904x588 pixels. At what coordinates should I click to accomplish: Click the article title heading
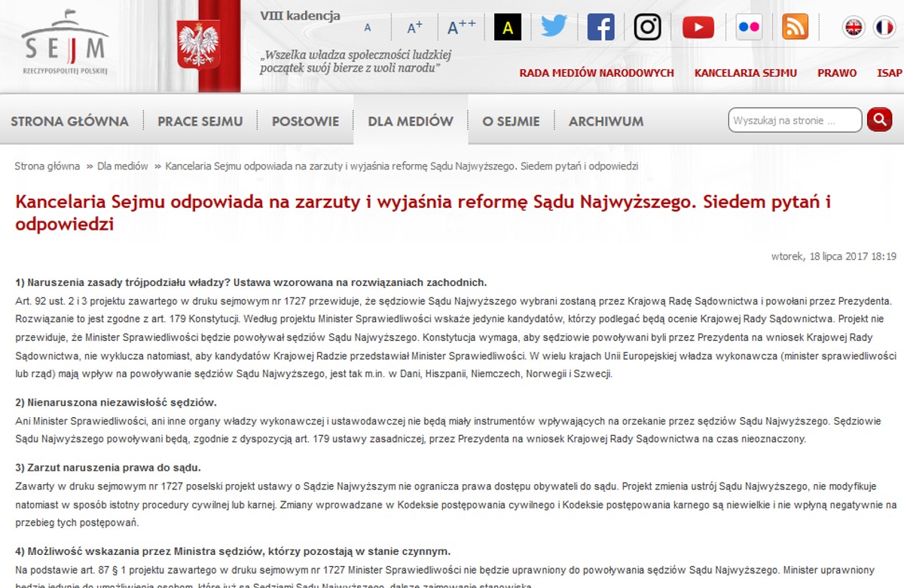click(423, 213)
